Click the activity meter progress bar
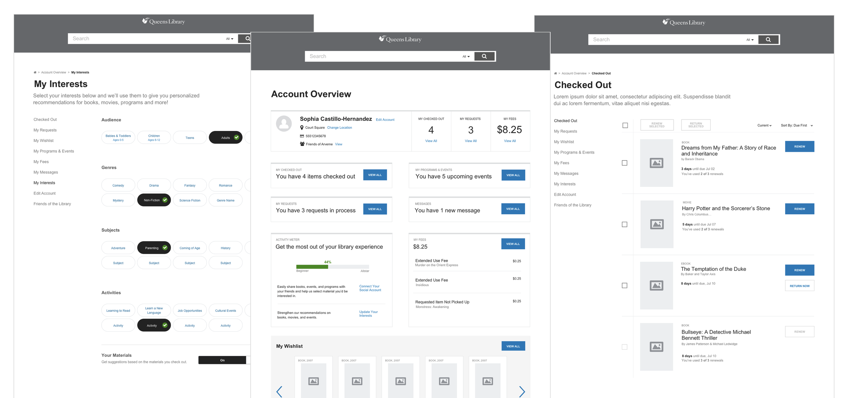 tap(332, 267)
